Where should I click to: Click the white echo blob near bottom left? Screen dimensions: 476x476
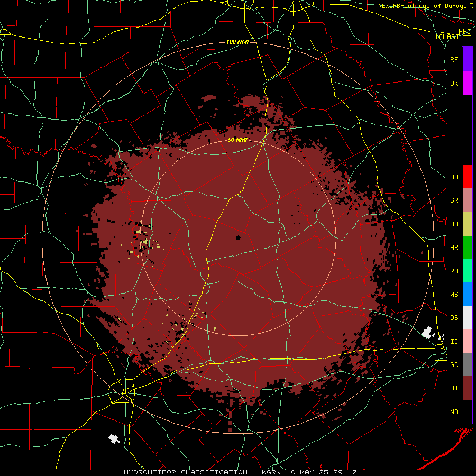(x=114, y=438)
